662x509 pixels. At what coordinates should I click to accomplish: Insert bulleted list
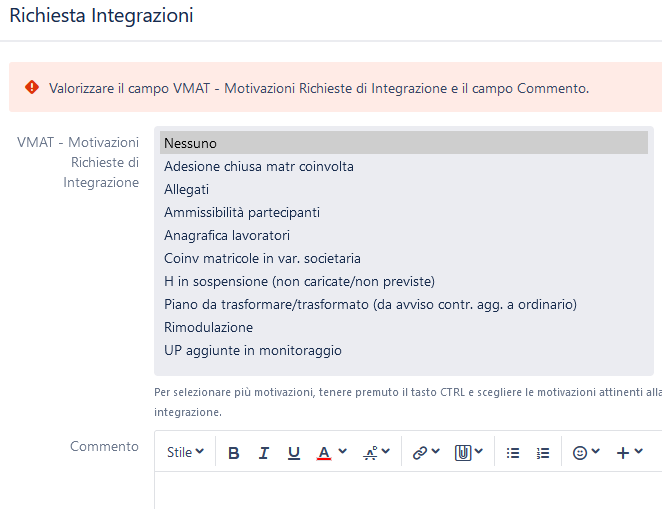click(x=513, y=453)
